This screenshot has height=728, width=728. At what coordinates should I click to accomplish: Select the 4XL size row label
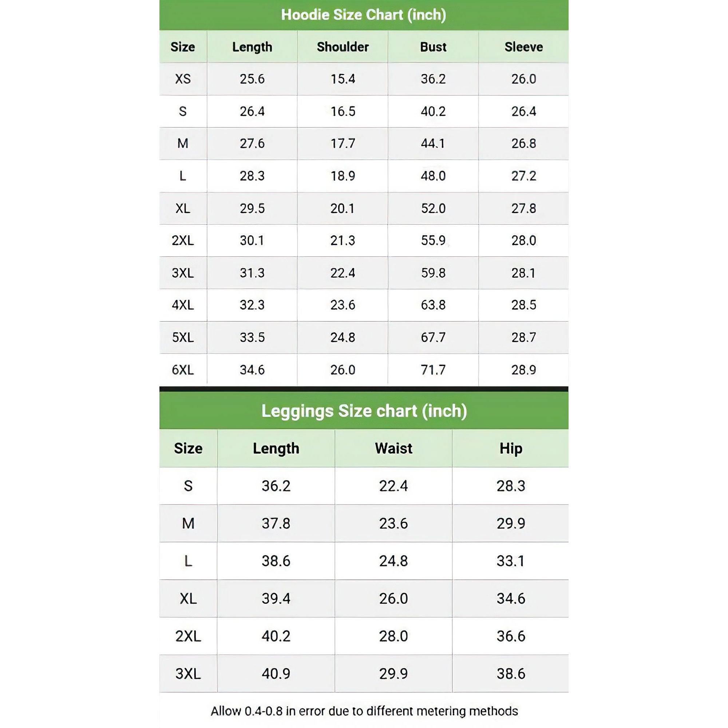click(x=183, y=305)
